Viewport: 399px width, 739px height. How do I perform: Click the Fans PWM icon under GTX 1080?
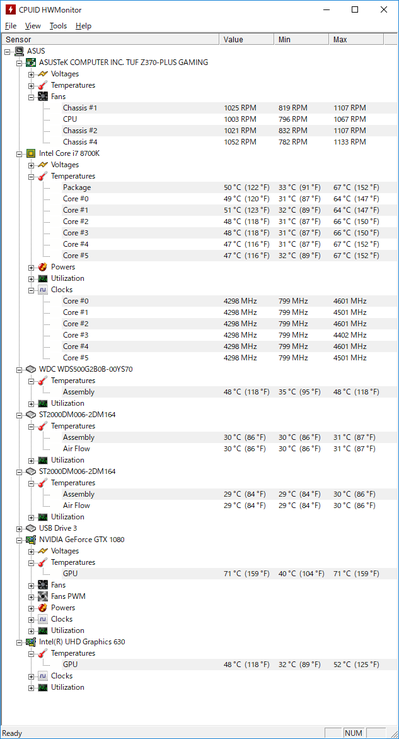[43, 596]
